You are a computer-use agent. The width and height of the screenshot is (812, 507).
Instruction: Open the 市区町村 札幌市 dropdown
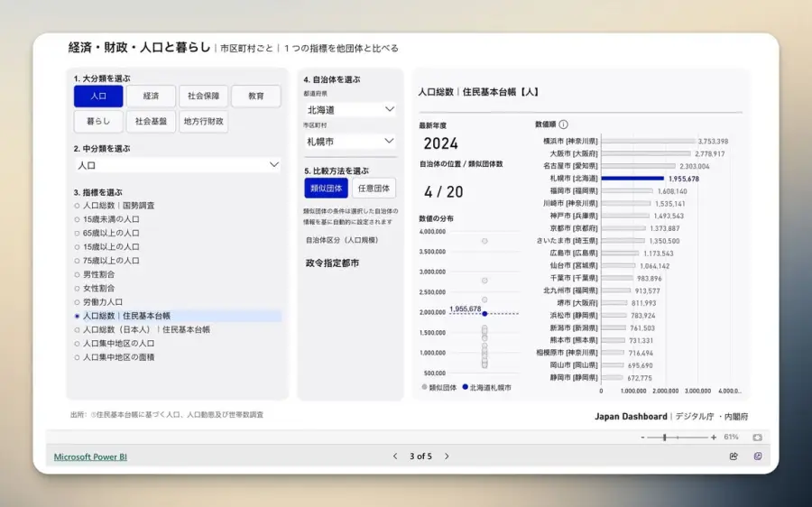[x=351, y=142]
